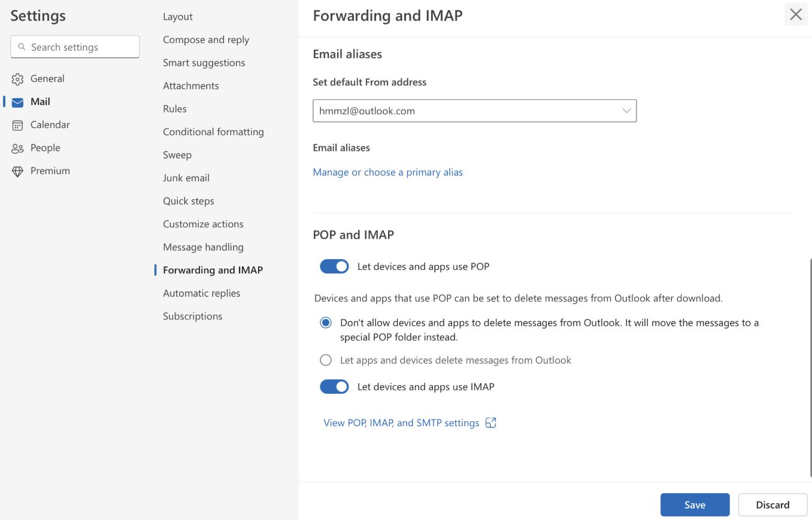Open Customize actions settings

tap(203, 224)
